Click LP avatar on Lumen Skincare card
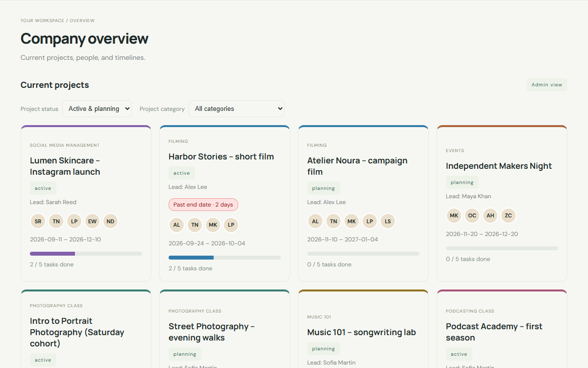Image resolution: width=588 pixels, height=368 pixels. point(74,221)
